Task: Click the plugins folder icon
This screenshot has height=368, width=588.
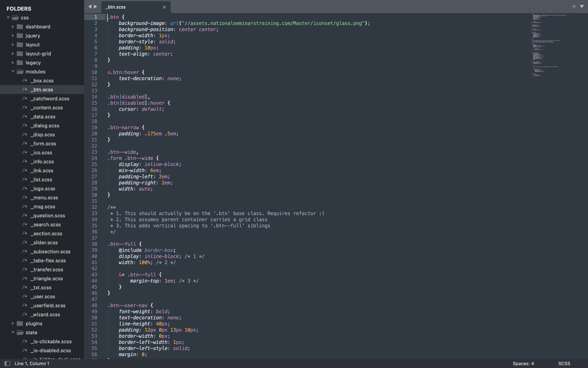Action: point(20,323)
